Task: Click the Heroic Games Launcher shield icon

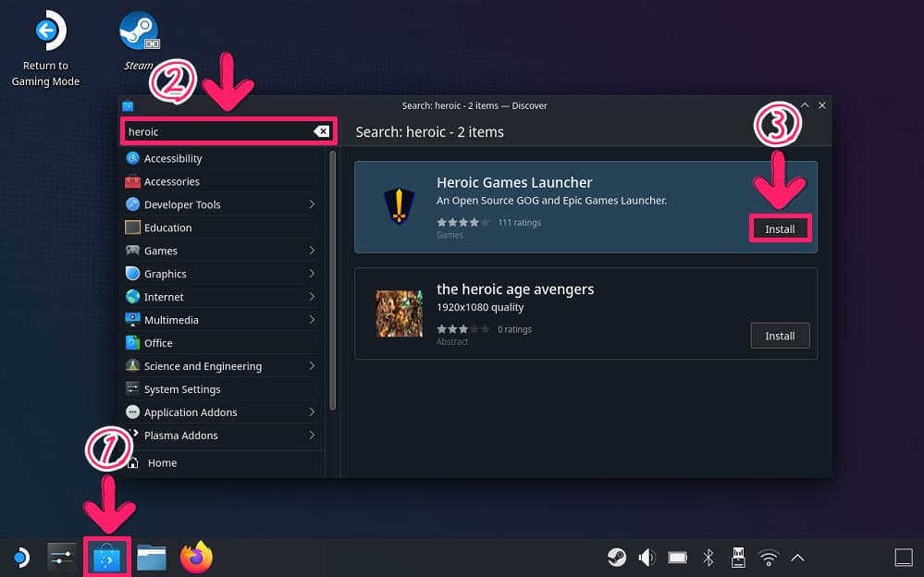Action: tap(399, 206)
